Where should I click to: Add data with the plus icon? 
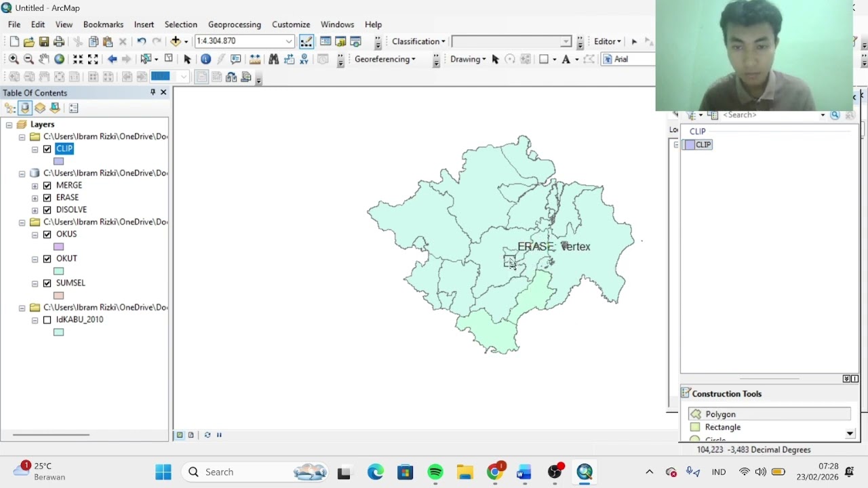(176, 41)
